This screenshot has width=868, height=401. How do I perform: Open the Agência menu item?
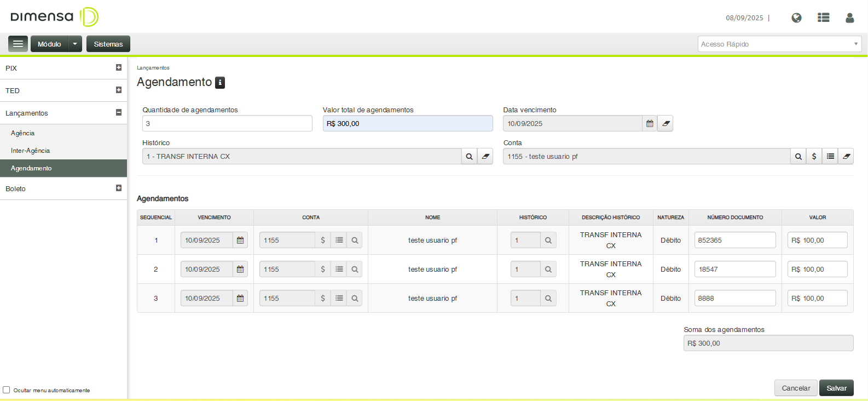[23, 133]
